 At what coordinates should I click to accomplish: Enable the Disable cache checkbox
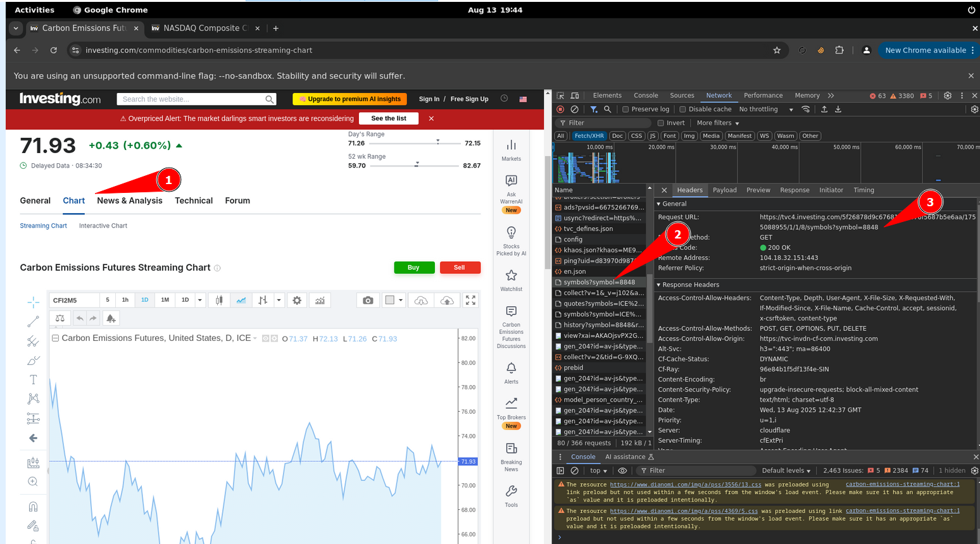[x=682, y=109]
